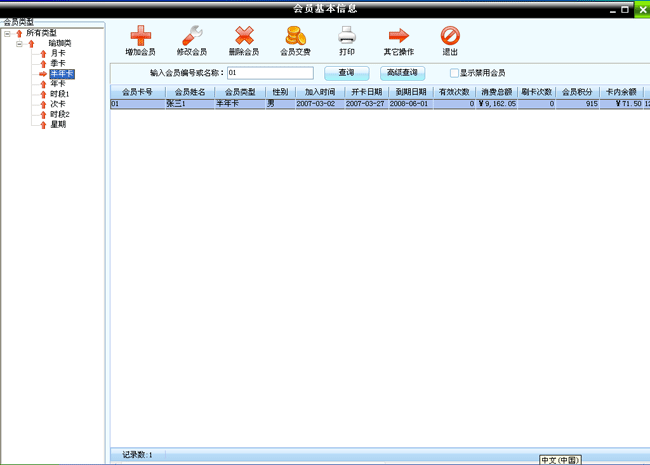Sort by the 会员姓名 column header
The width and height of the screenshot is (650, 465).
[189, 91]
